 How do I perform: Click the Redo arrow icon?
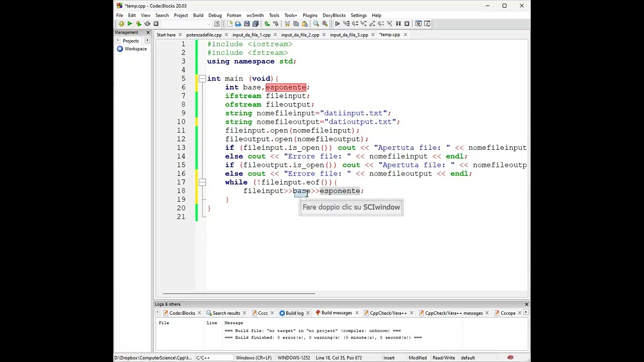tap(276, 24)
